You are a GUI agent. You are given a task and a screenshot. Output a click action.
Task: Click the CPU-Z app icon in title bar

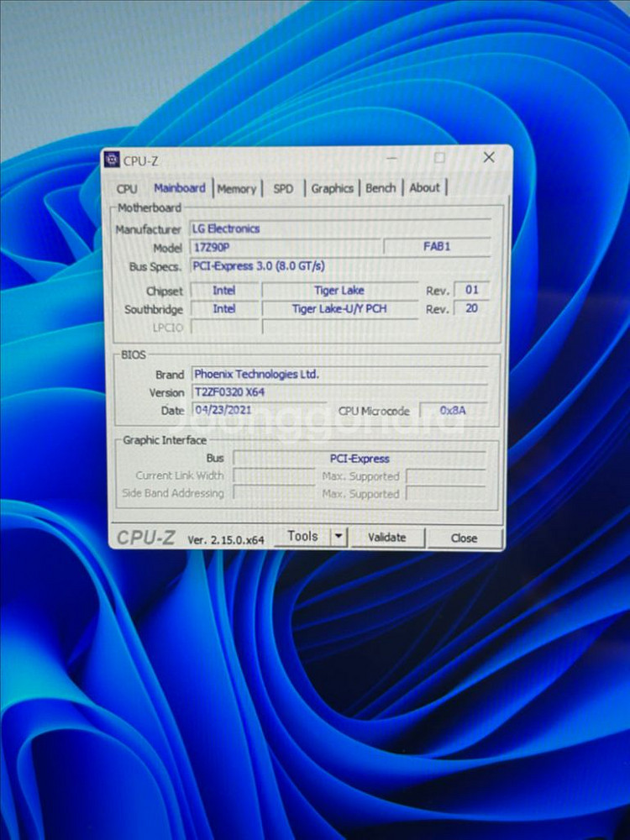[112, 160]
